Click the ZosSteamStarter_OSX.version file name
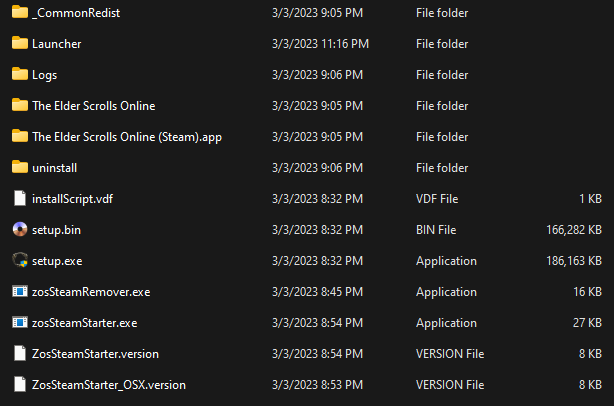The image size is (614, 406). (x=109, y=385)
